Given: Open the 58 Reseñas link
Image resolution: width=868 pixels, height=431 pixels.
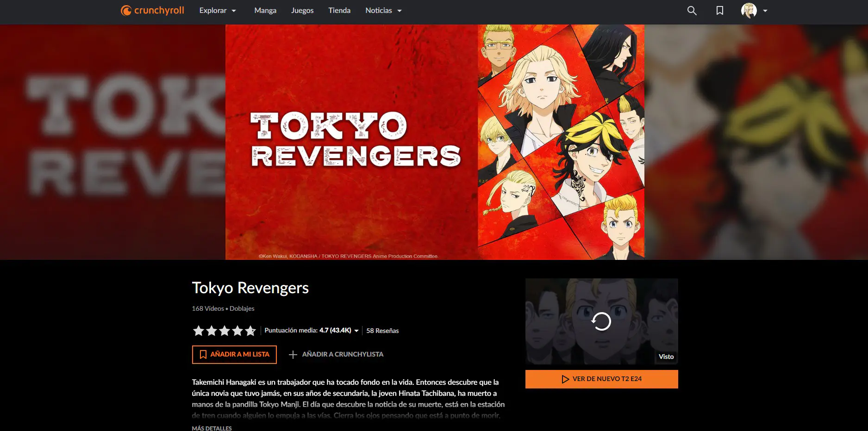Looking at the screenshot, I should tap(382, 331).
